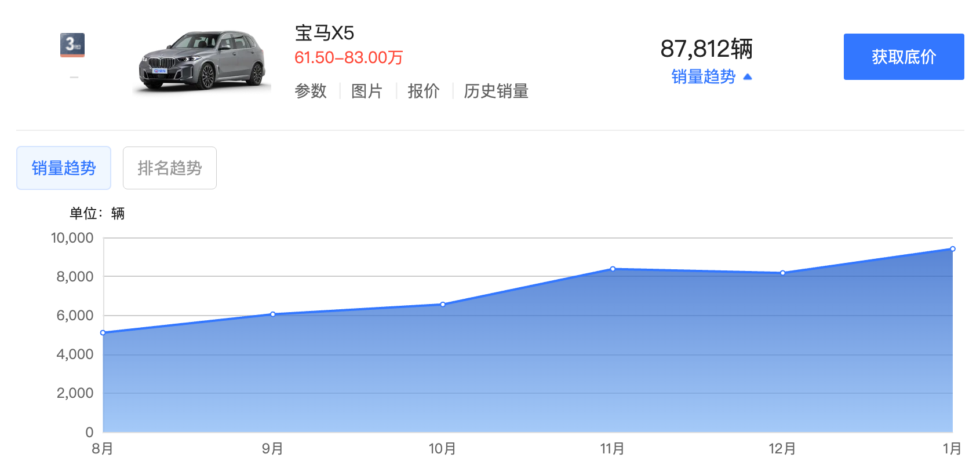The width and height of the screenshot is (980, 476).
Task: Select the 9月 data point on chart
Action: coord(273,314)
